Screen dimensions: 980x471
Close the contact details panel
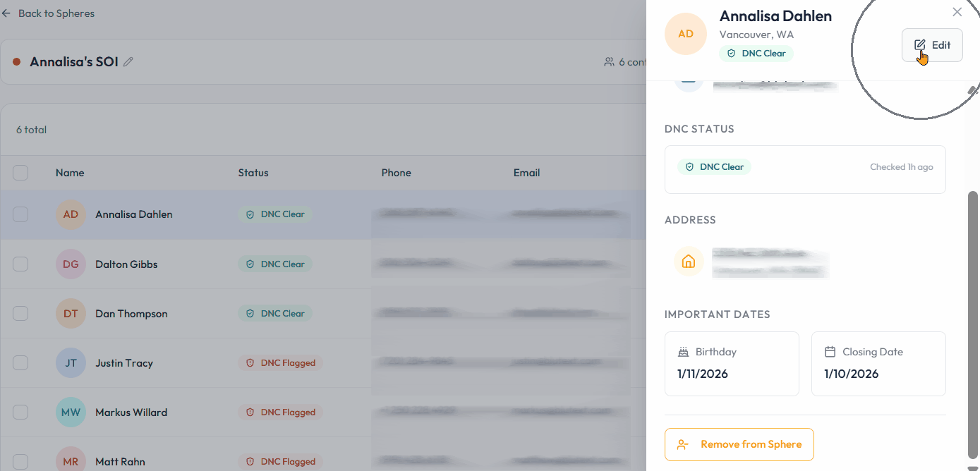[957, 12]
